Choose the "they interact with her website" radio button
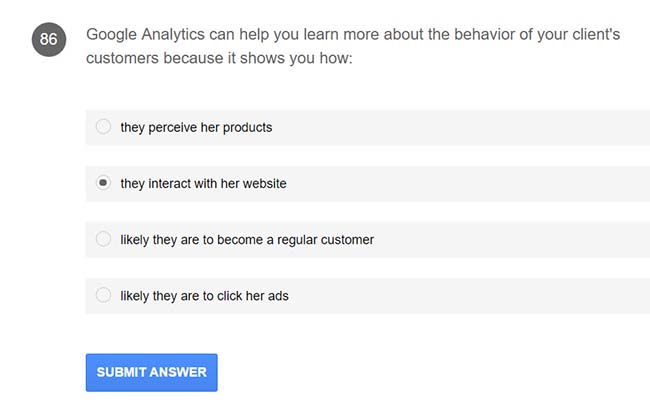Image resolution: width=650 pixels, height=404 pixels. pyautogui.click(x=103, y=183)
